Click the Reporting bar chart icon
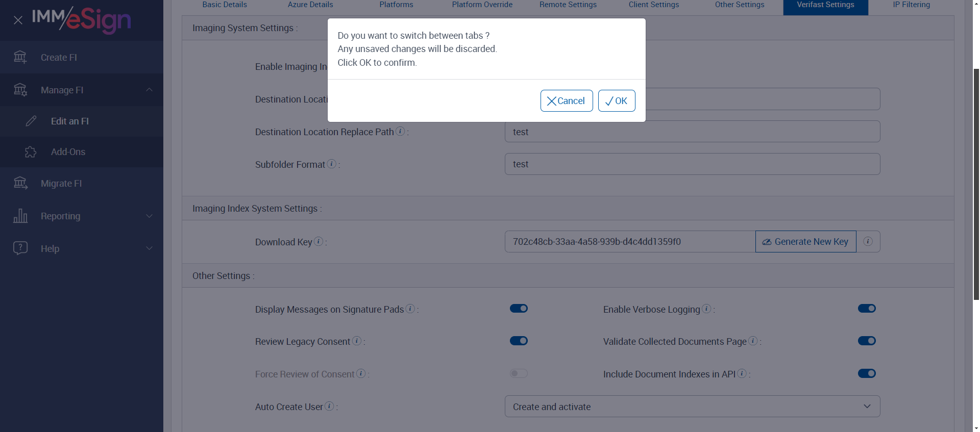This screenshot has width=980, height=432. (x=20, y=216)
